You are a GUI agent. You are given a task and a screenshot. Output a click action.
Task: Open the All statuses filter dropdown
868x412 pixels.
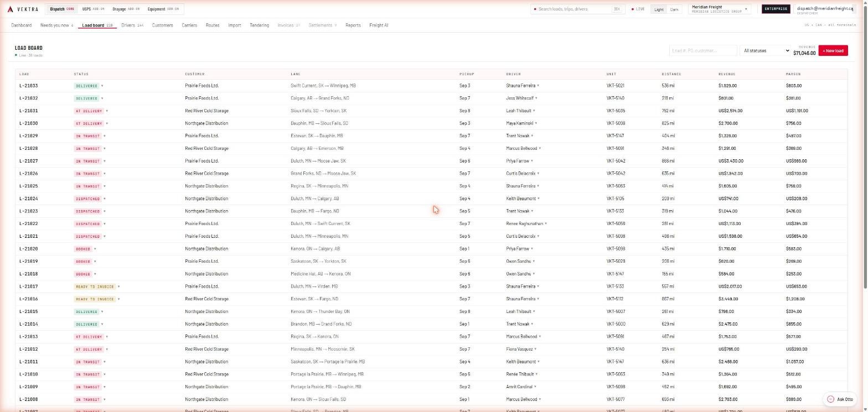coord(765,51)
